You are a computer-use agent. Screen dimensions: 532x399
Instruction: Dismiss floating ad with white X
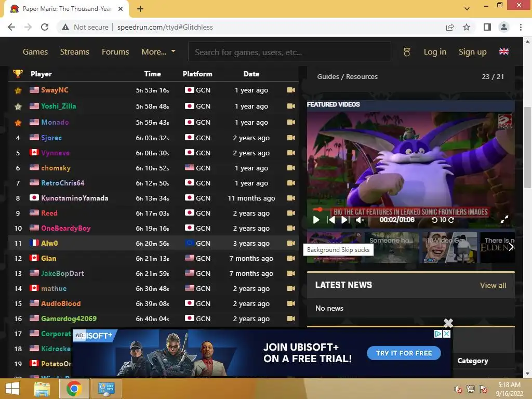[x=448, y=323]
